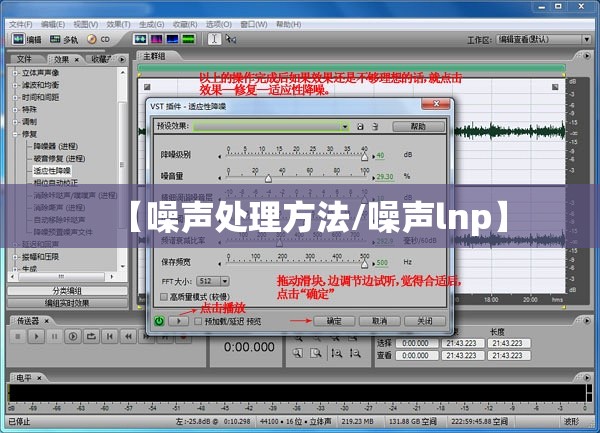Click the transport Play button
The image size is (600, 433).
pyautogui.click(x=36, y=337)
